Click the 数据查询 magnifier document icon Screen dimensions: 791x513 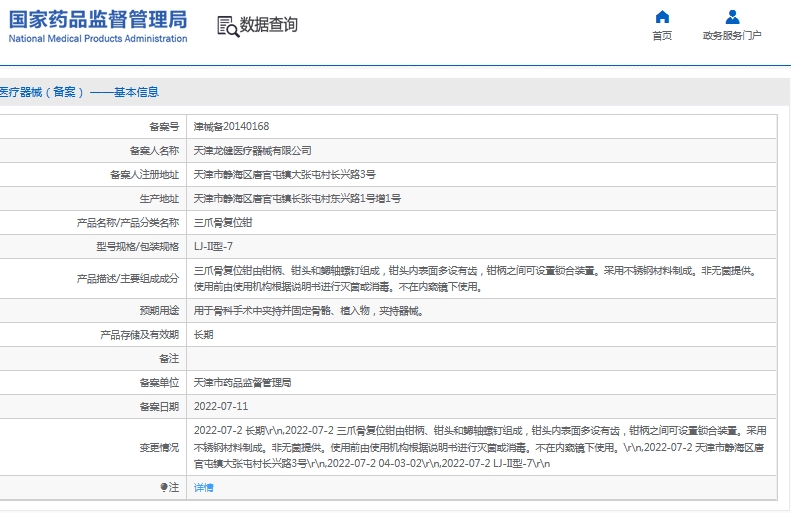pyautogui.click(x=228, y=26)
